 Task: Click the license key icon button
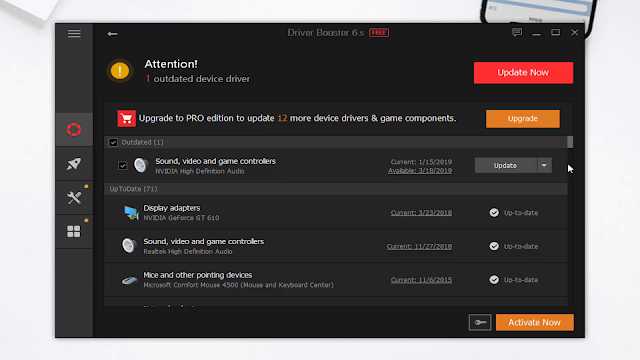point(480,322)
